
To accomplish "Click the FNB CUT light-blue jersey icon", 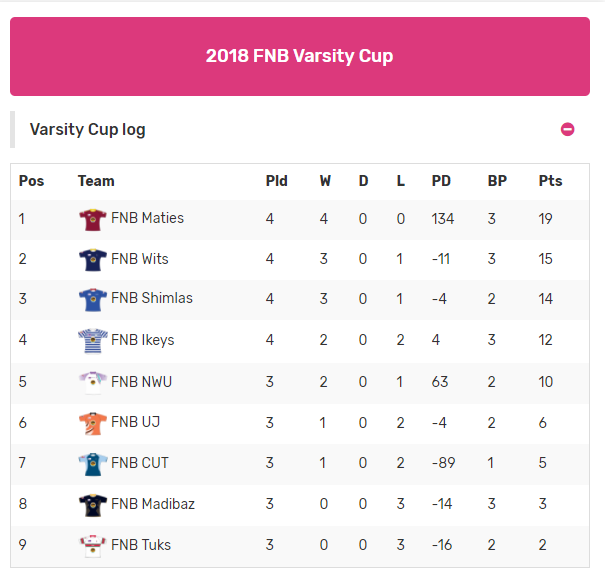I will (93, 464).
